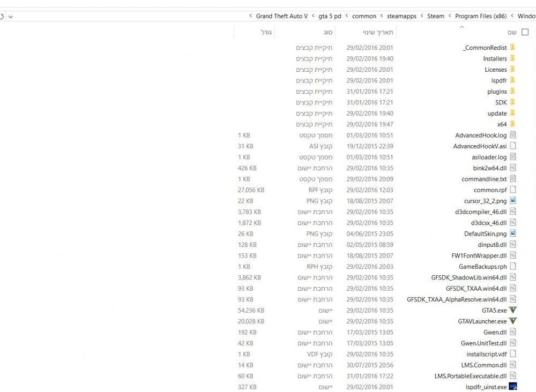The height and width of the screenshot is (392, 536).
Task: Navigate to gta 5 pd breadcrumb
Action: pyautogui.click(x=330, y=16)
